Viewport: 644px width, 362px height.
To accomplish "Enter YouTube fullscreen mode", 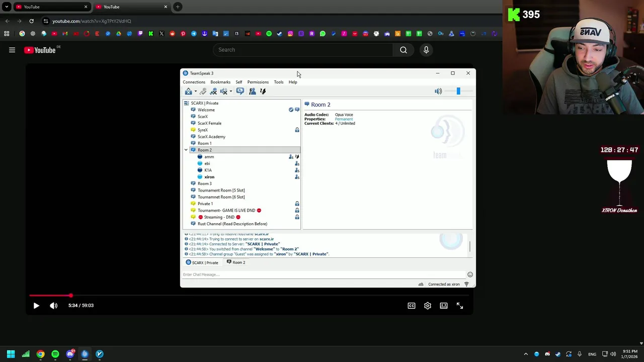I will coord(460,306).
